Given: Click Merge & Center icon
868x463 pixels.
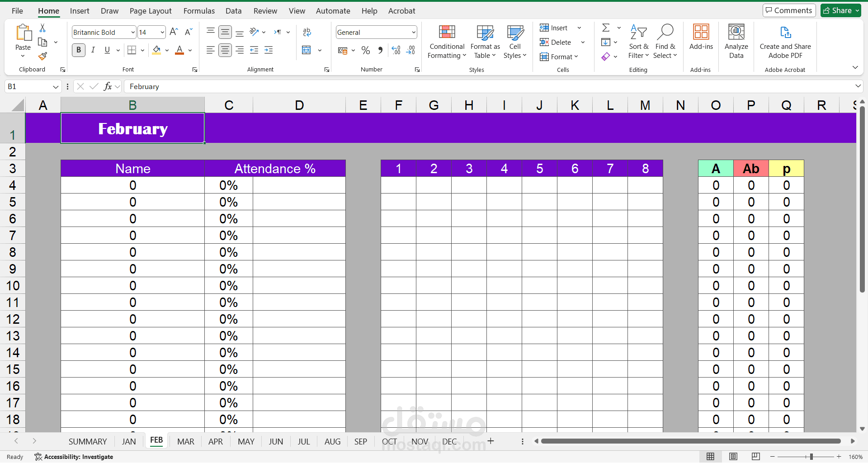Looking at the screenshot, I should pos(307,50).
